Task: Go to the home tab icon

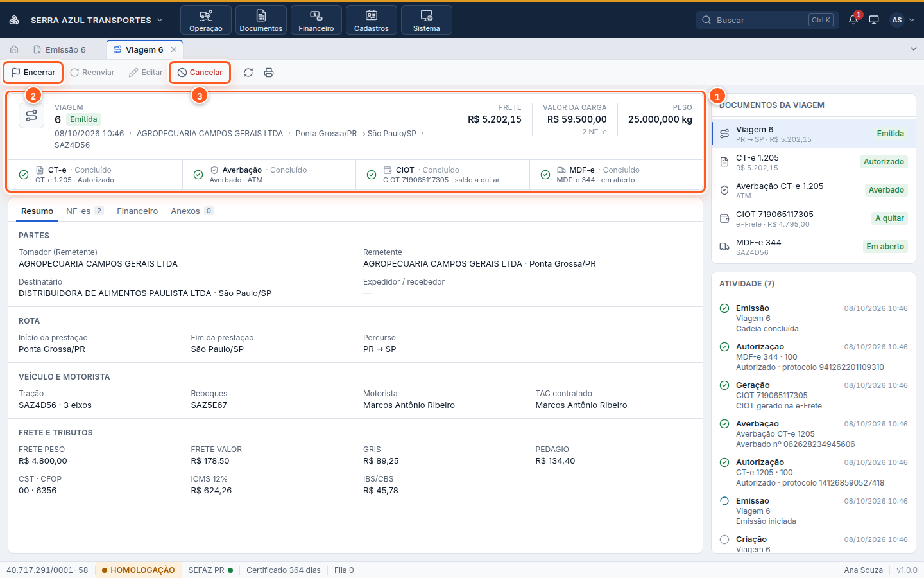Action: [x=14, y=49]
